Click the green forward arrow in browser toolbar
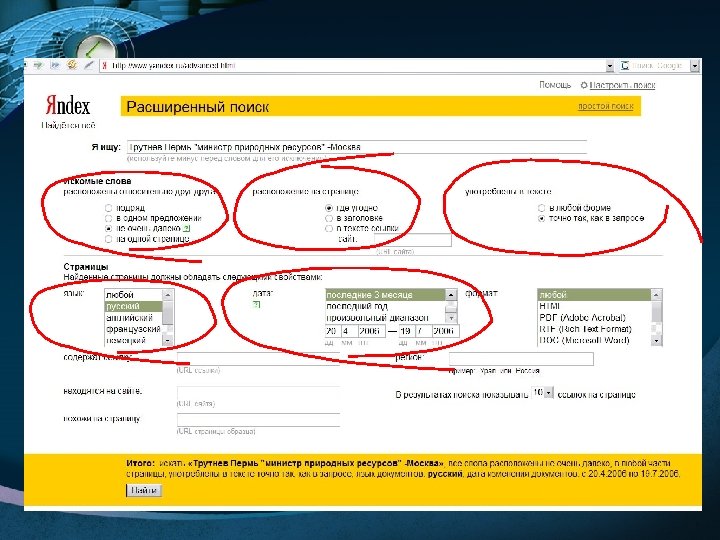The height and width of the screenshot is (540, 720). 38,66
